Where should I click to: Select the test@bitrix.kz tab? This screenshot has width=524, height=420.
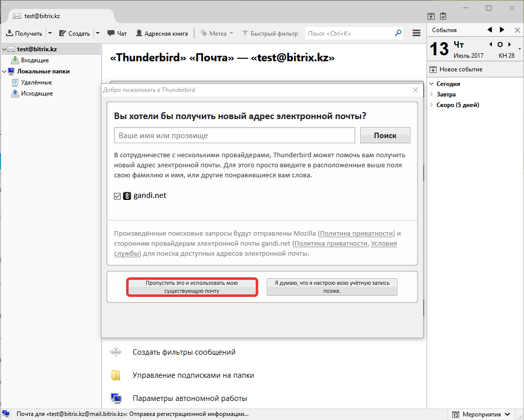[60, 16]
